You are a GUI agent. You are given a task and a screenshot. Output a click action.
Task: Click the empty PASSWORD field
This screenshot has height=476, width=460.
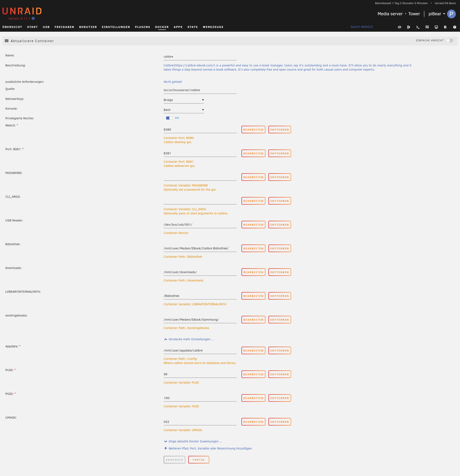[x=200, y=177]
